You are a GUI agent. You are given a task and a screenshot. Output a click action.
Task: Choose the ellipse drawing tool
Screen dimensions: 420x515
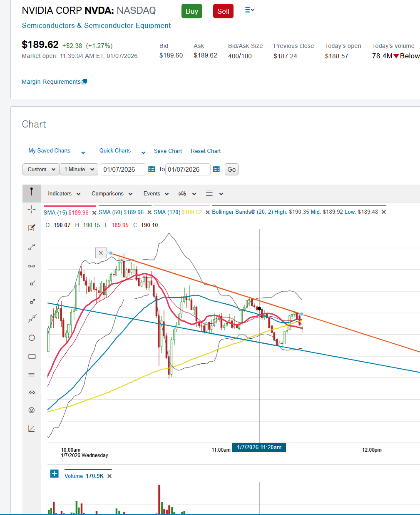tap(32, 338)
